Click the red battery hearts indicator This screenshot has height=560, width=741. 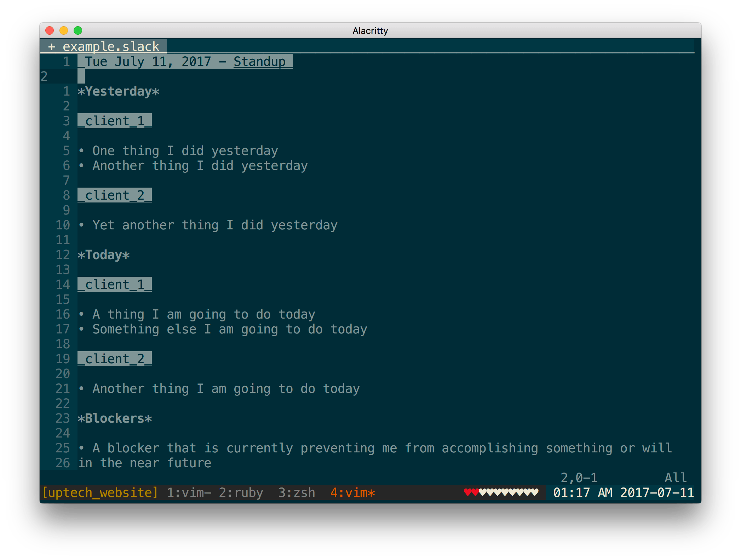pyautogui.click(x=471, y=492)
